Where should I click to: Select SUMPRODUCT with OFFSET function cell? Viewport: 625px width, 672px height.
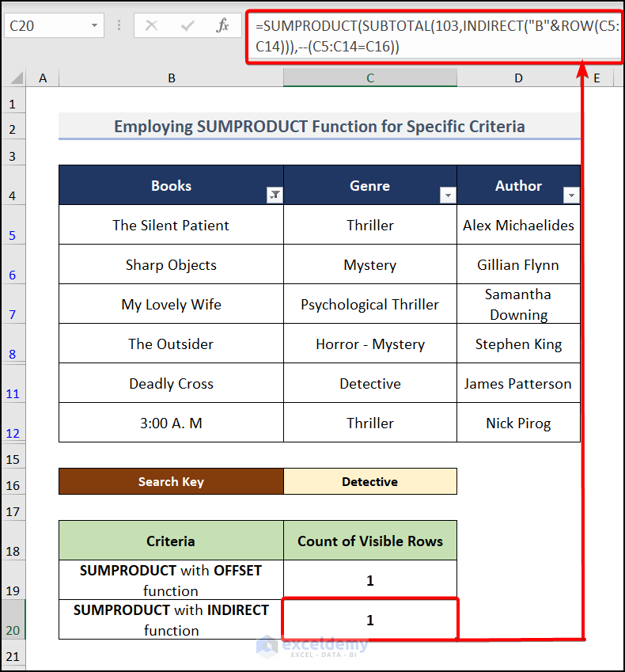click(x=172, y=580)
